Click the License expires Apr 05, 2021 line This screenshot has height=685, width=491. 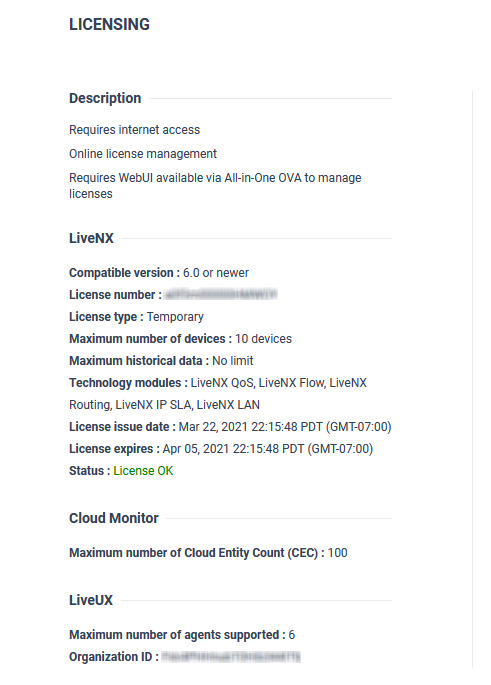point(221,449)
